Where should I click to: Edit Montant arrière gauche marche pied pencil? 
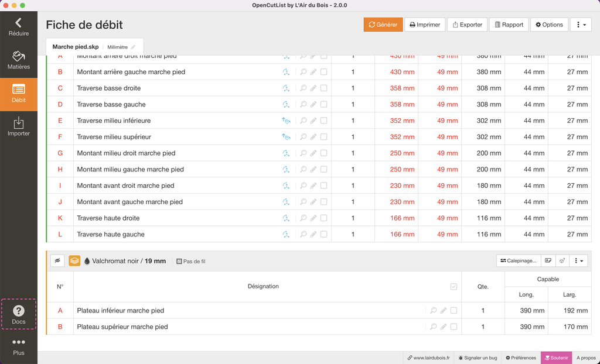click(x=313, y=72)
